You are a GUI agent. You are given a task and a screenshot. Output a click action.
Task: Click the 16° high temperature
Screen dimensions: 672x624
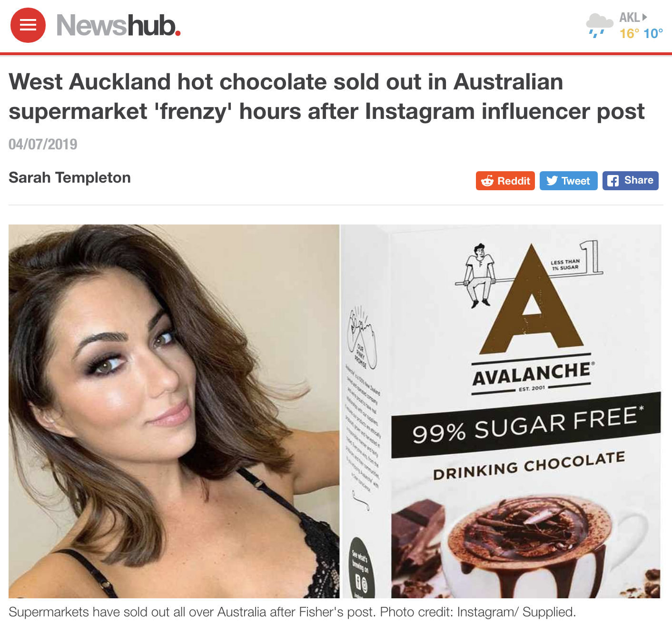click(x=629, y=34)
